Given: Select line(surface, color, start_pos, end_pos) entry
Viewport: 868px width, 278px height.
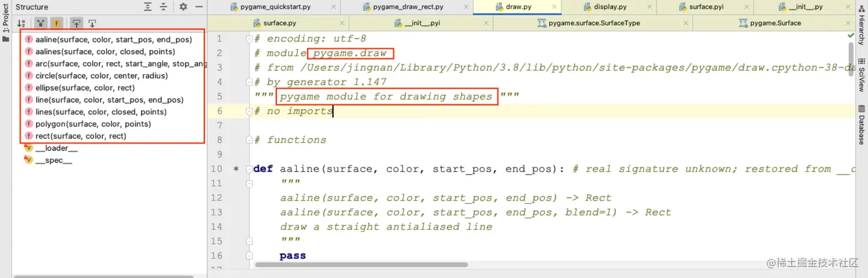Looking at the screenshot, I should 104,100.
